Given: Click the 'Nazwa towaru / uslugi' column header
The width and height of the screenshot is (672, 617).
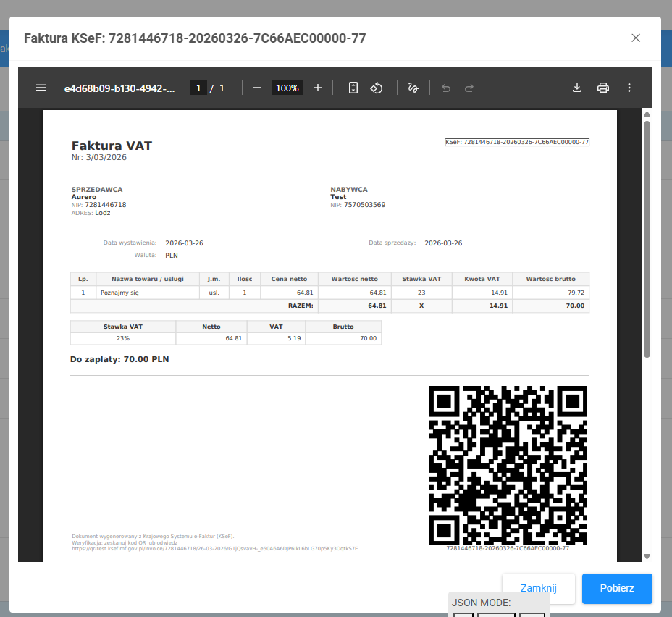Looking at the screenshot, I should tap(148, 279).
